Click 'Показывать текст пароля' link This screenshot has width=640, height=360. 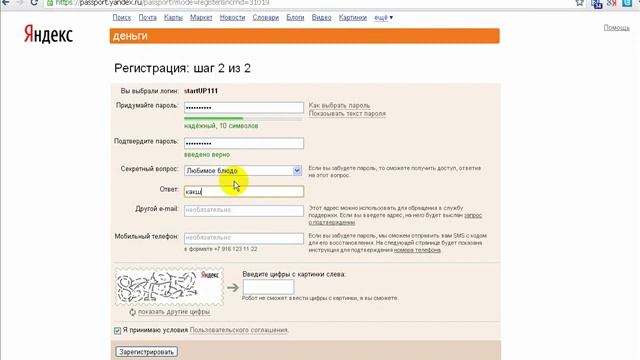pyautogui.click(x=347, y=113)
